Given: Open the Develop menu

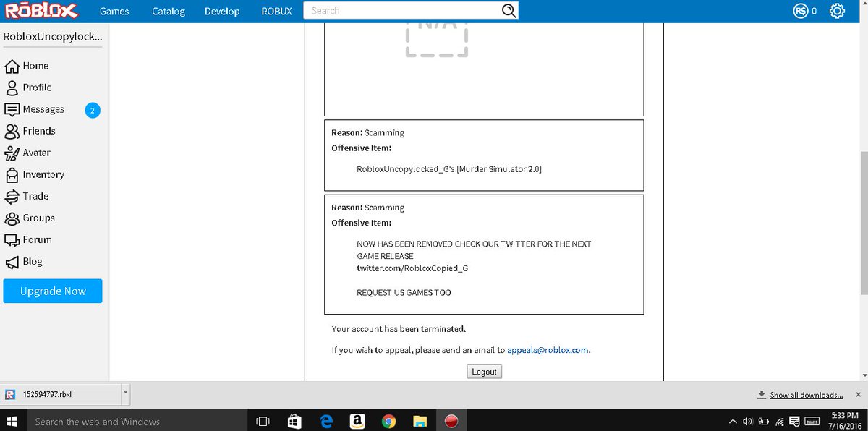Looking at the screenshot, I should pyautogui.click(x=224, y=11).
